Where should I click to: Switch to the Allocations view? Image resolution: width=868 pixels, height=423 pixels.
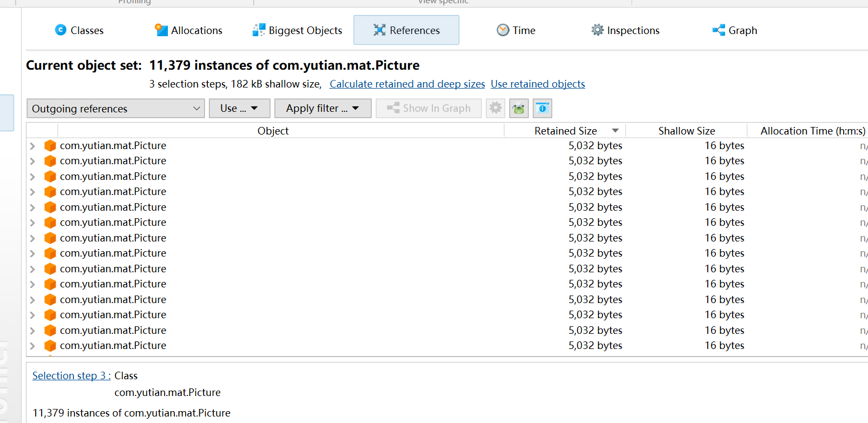point(188,30)
